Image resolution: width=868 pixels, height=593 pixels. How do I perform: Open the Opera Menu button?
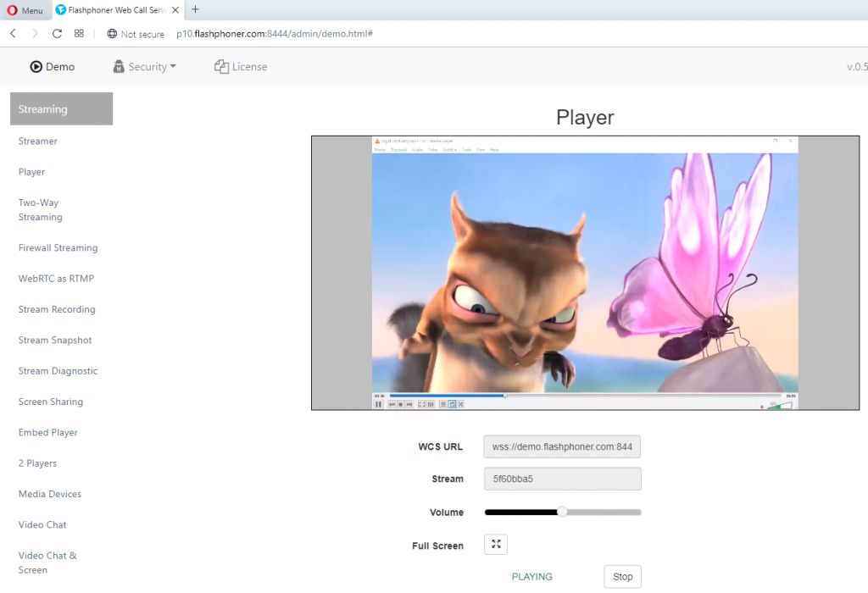pyautogui.click(x=25, y=10)
